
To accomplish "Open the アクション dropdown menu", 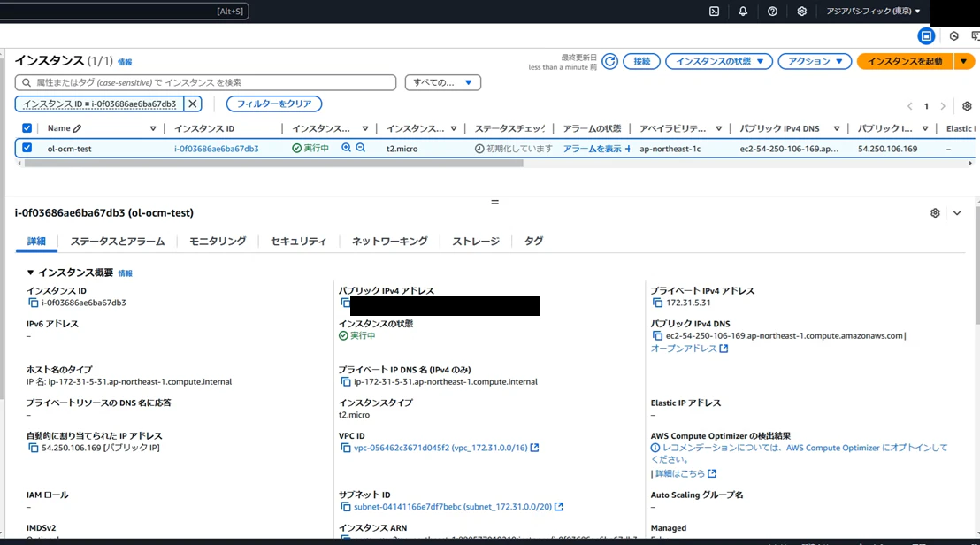I will 815,61.
